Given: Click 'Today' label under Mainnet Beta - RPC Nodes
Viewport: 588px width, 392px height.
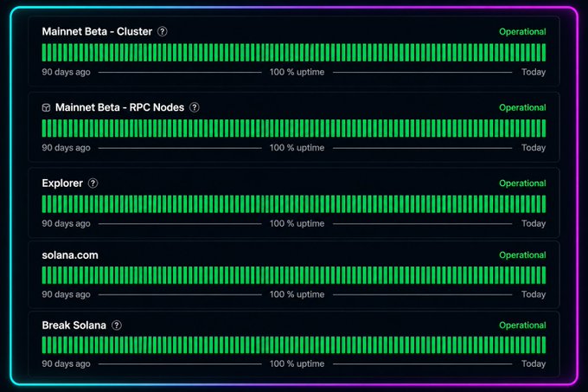Looking at the screenshot, I should click(534, 148).
